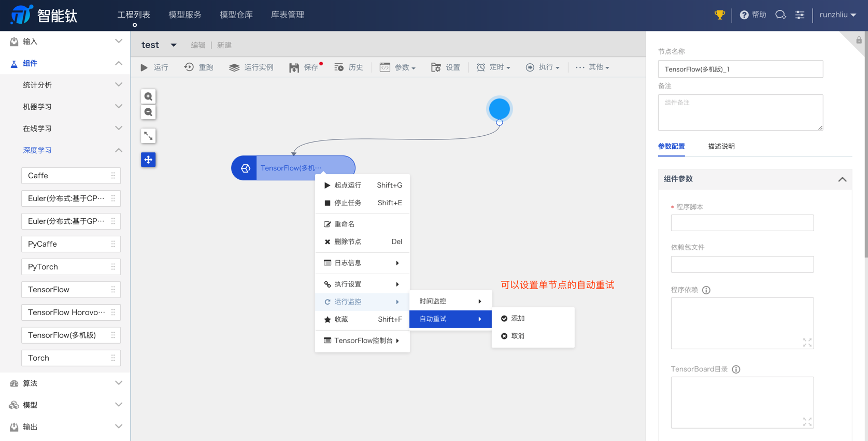Collapse the 组件参数 section

click(842, 179)
